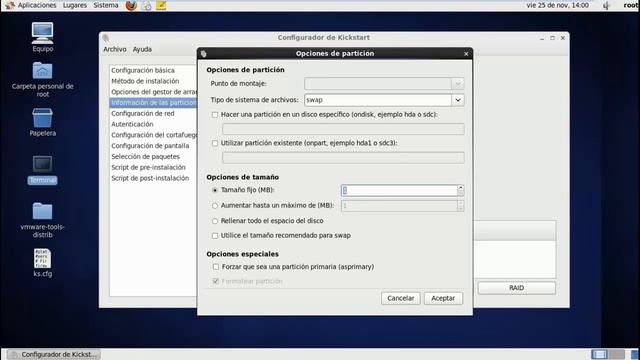
Task: Select second workspace in the switcher
Action: 617,354
